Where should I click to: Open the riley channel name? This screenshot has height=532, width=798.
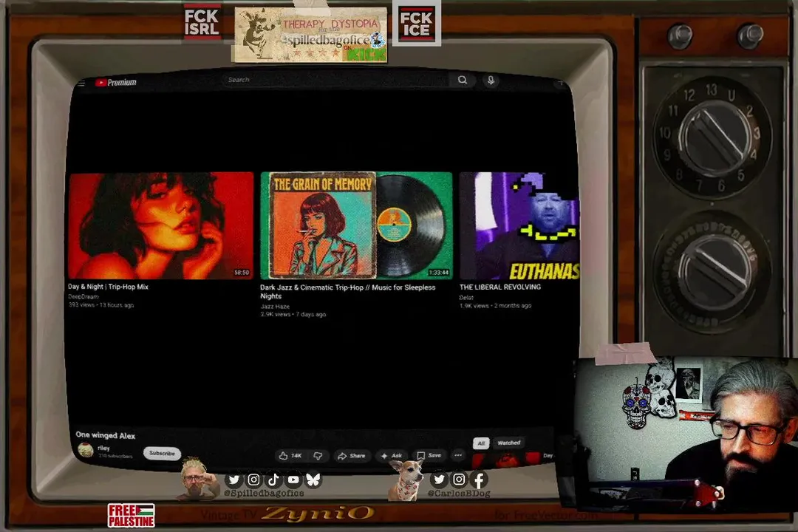point(103,448)
